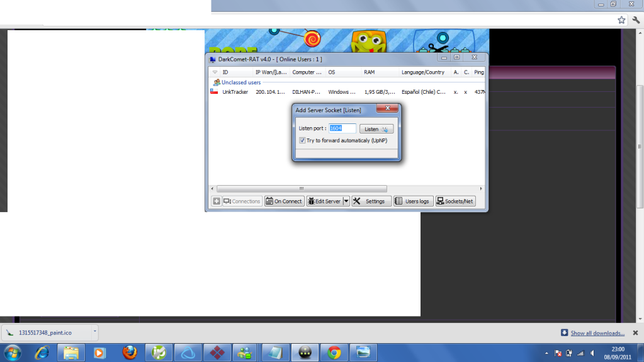This screenshot has height=362, width=644.
Task: Click the Show all downloads link
Action: 597,333
